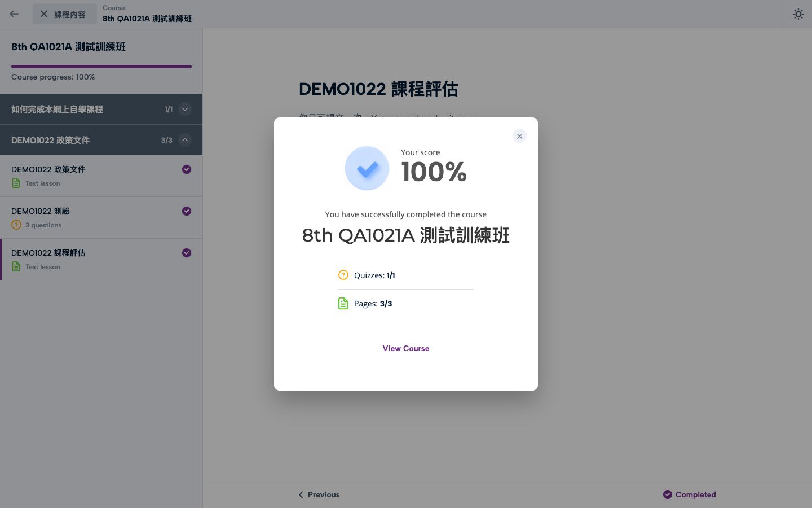812x508 pixels.
Task: Click the green pages document icon in dialog
Action: 343,304
